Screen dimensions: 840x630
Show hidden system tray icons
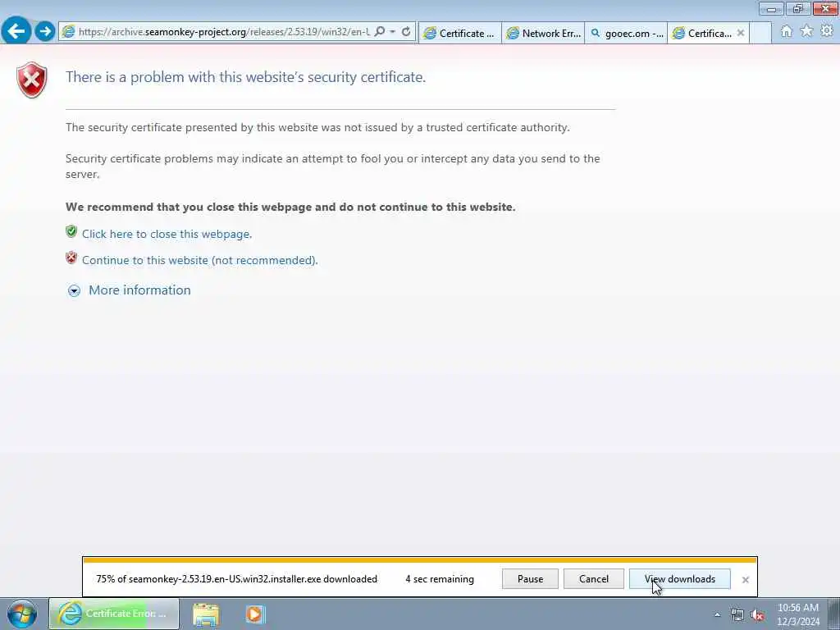(x=717, y=615)
